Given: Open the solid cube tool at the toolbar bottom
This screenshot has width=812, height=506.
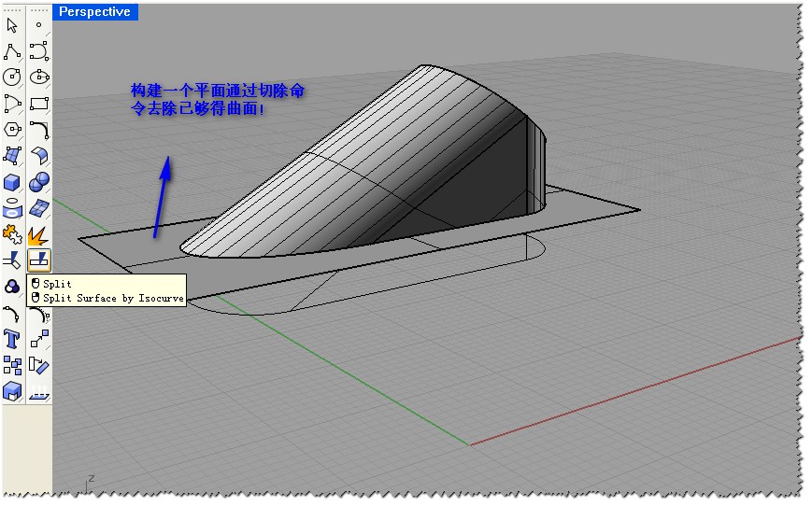Looking at the screenshot, I should click(12, 392).
